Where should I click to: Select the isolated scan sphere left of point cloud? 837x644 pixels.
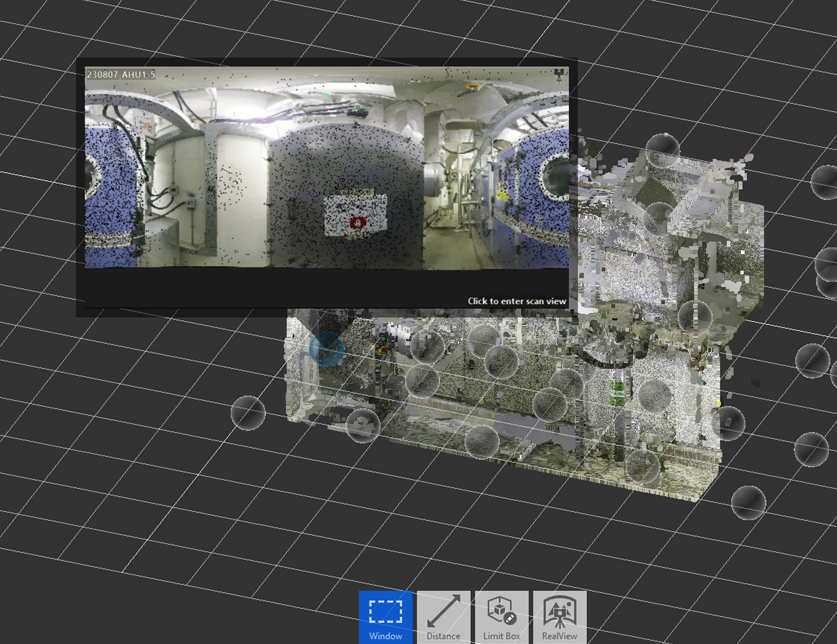pyautogui.click(x=248, y=413)
